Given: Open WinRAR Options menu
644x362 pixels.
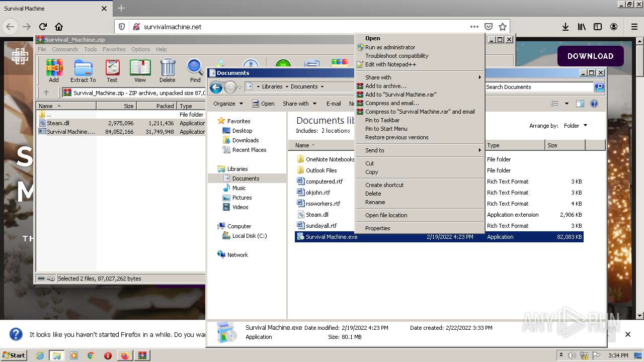Looking at the screenshot, I should 140,49.
